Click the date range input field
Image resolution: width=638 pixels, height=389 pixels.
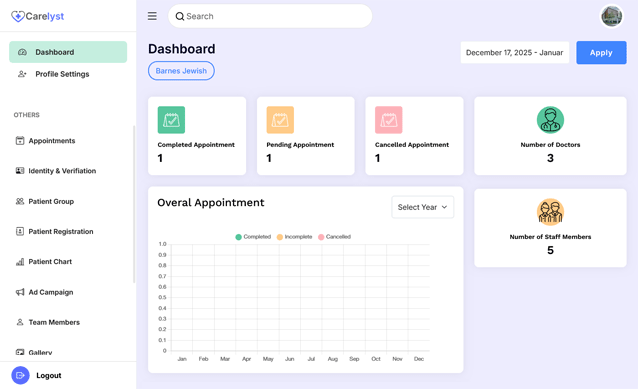[515, 52]
